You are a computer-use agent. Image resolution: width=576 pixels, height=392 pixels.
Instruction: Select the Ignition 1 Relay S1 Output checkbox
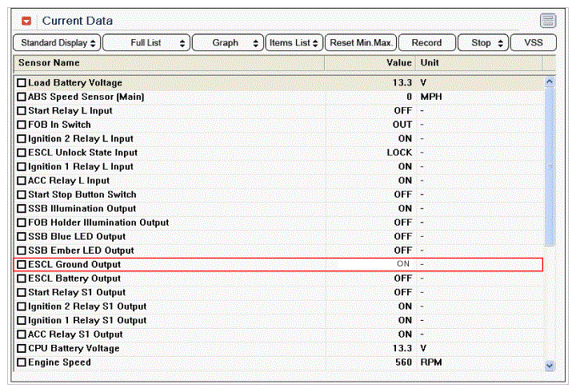click(x=22, y=320)
